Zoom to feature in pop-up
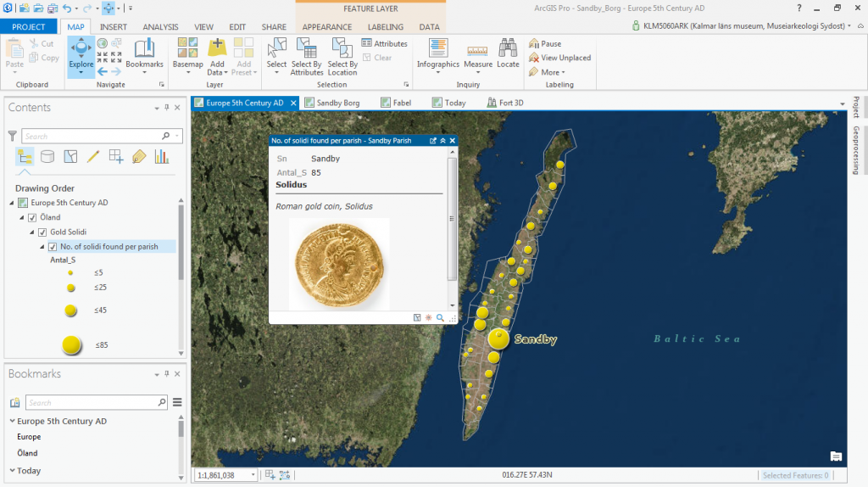The height and width of the screenshot is (487, 868). [440, 317]
